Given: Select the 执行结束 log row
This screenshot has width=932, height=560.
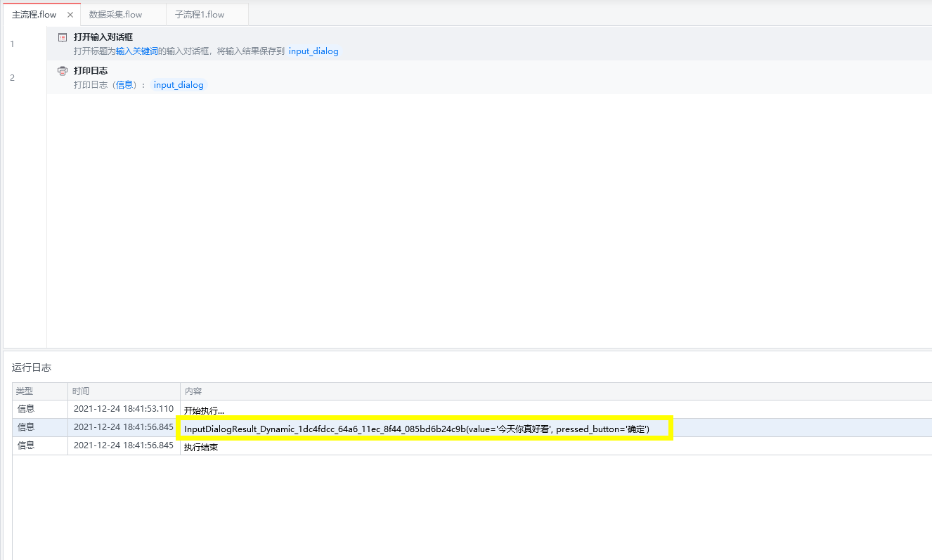Looking at the screenshot, I should pos(200,447).
